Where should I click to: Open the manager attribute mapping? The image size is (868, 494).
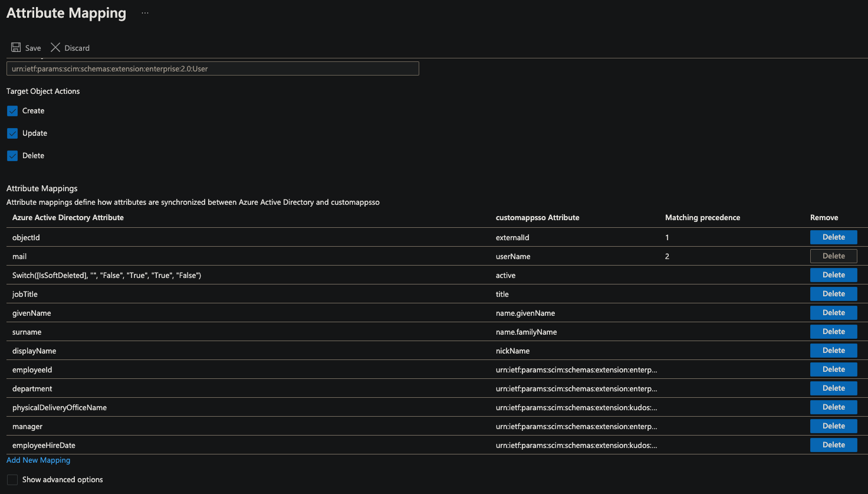pyautogui.click(x=28, y=427)
